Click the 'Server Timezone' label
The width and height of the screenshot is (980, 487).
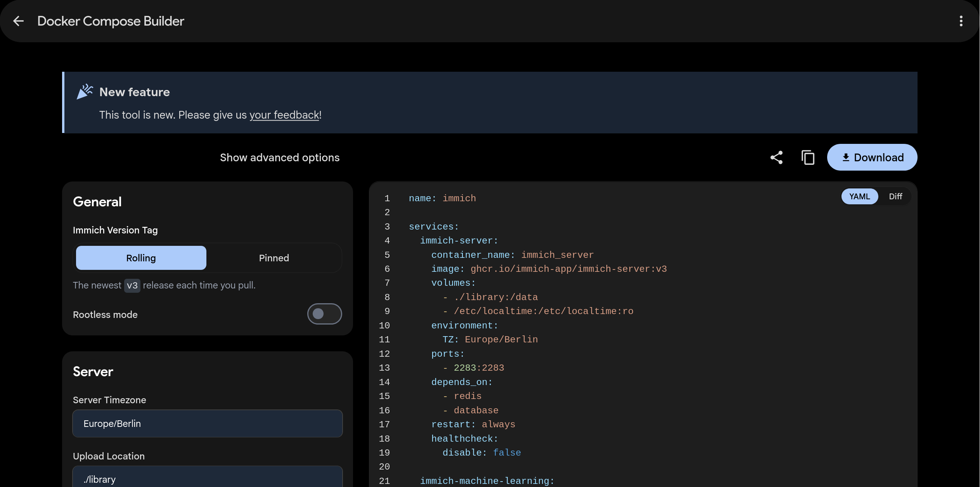[109, 400]
